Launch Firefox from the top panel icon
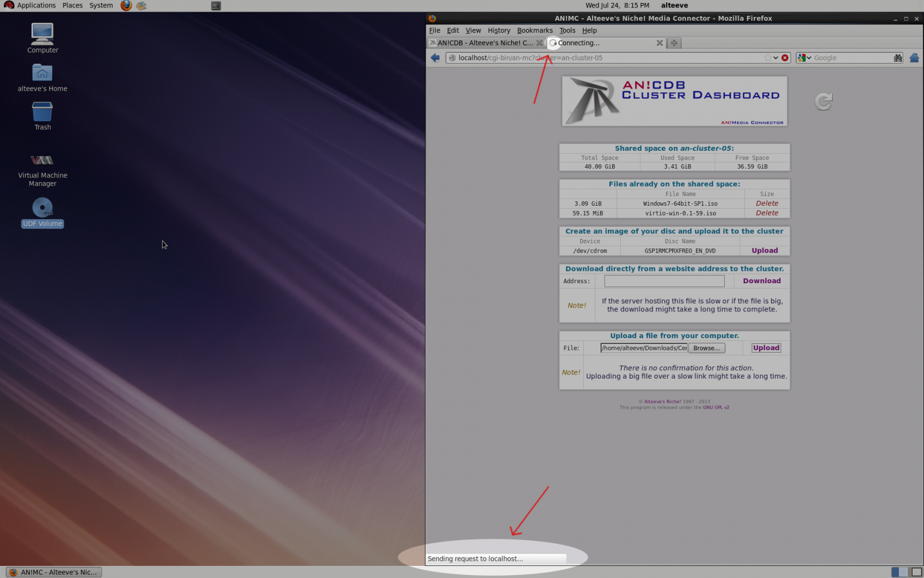This screenshot has height=578, width=924. tap(126, 6)
